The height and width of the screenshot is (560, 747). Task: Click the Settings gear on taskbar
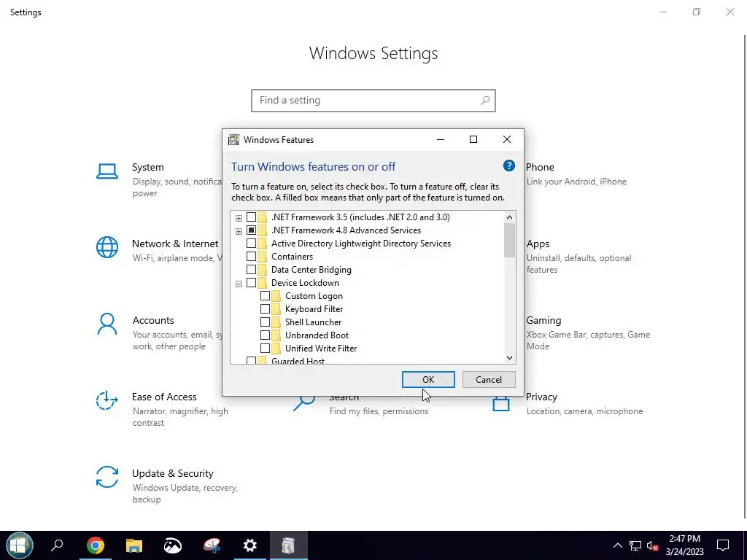pyautogui.click(x=249, y=545)
